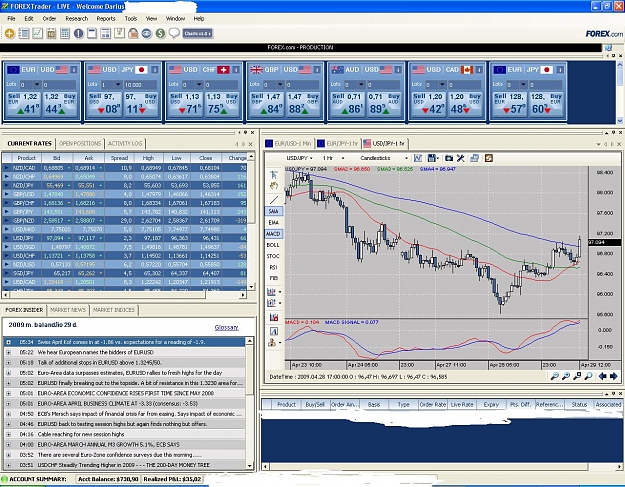
Task: Expand the 04:16 Cable reaching news item
Action: (x=8, y=434)
